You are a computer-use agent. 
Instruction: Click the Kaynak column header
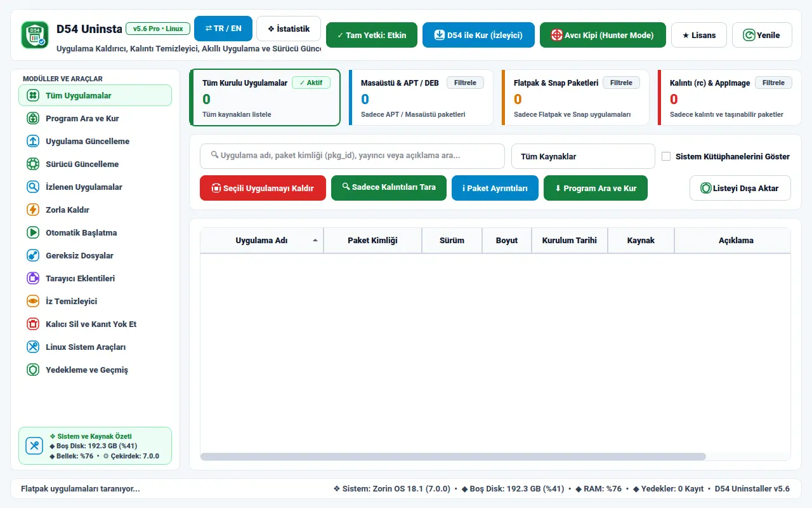(x=641, y=241)
